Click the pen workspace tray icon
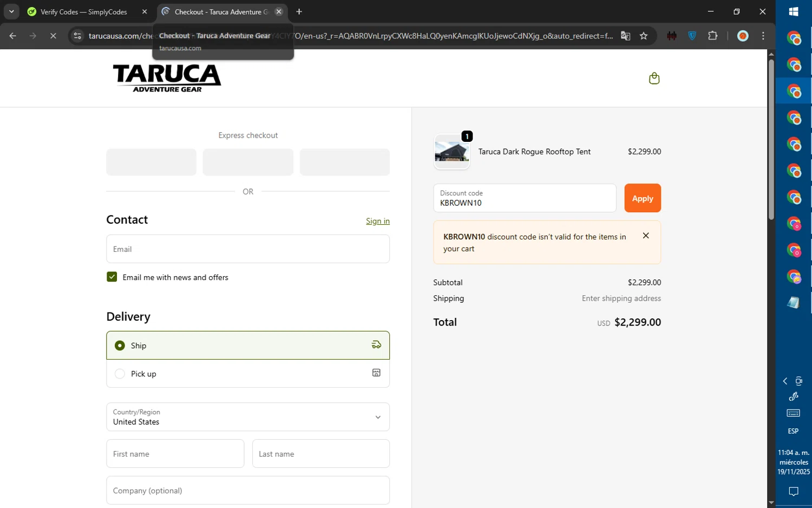Viewport: 812px width, 508px height. [794, 397]
